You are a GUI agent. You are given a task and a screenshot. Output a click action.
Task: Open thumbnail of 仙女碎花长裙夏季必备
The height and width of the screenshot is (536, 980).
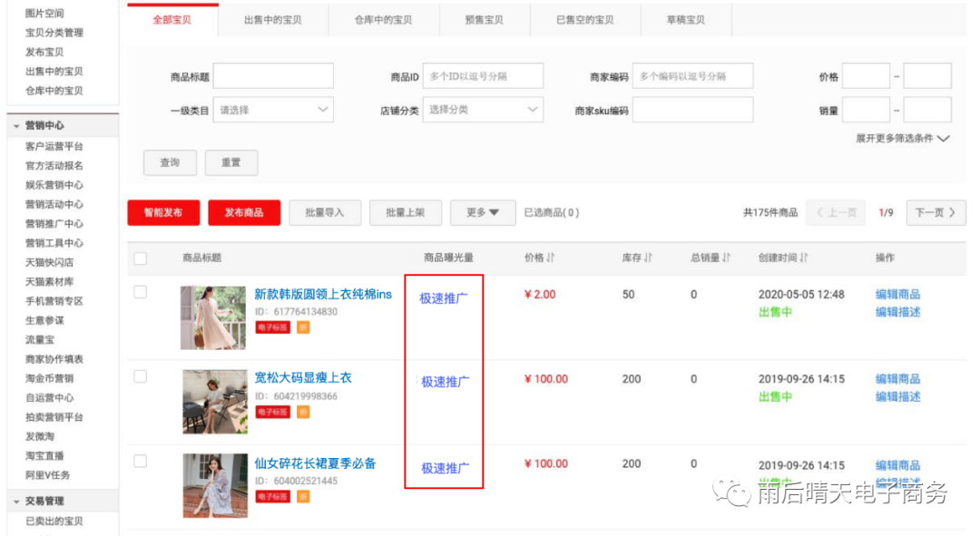tap(215, 486)
